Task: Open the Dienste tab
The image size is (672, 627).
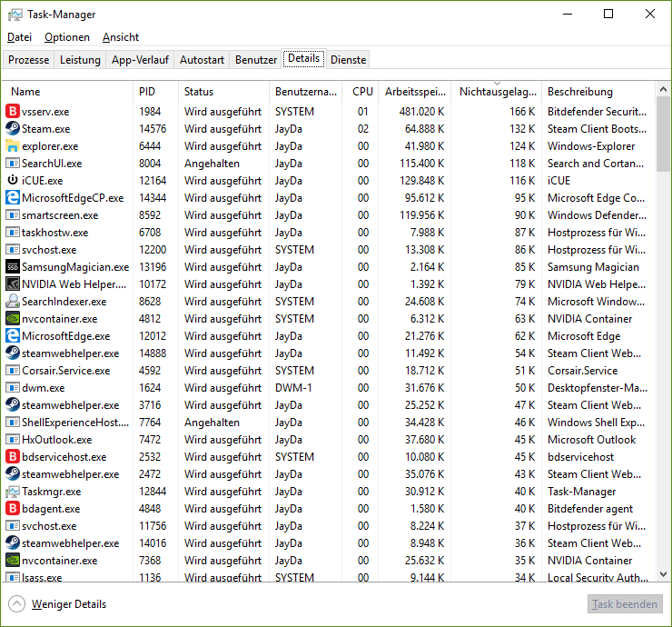Action: click(348, 60)
